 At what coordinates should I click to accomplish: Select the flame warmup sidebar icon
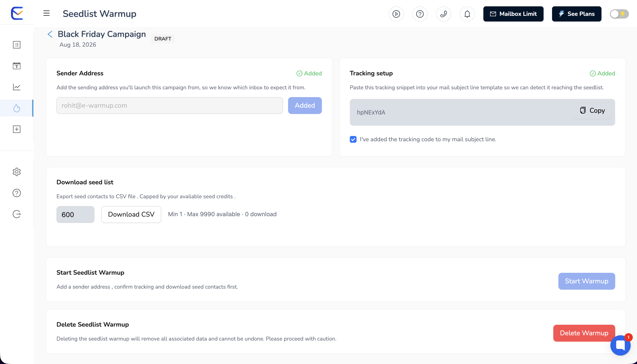[16, 108]
